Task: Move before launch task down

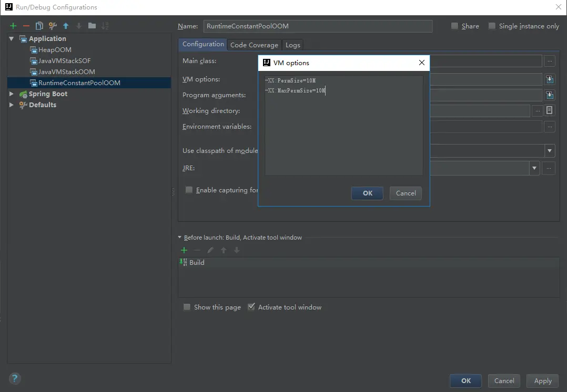Action: point(237,250)
